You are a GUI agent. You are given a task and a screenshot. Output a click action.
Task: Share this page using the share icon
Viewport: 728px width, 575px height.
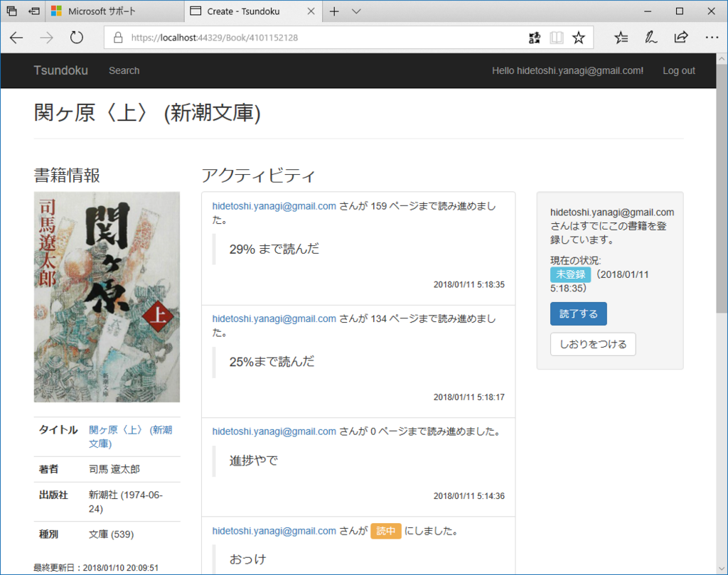[680, 38]
